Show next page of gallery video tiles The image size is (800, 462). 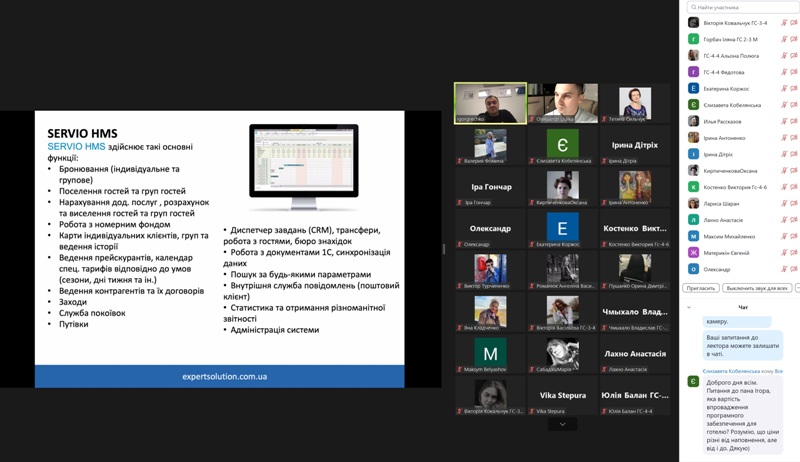tap(562, 424)
